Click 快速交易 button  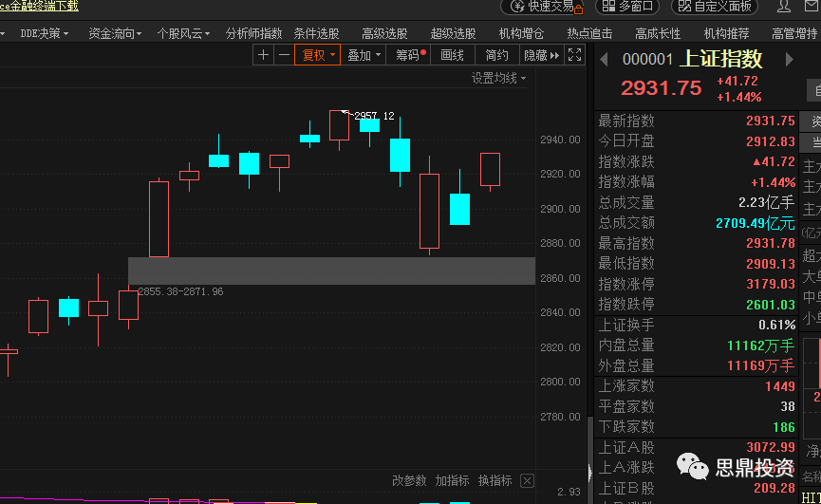click(543, 7)
